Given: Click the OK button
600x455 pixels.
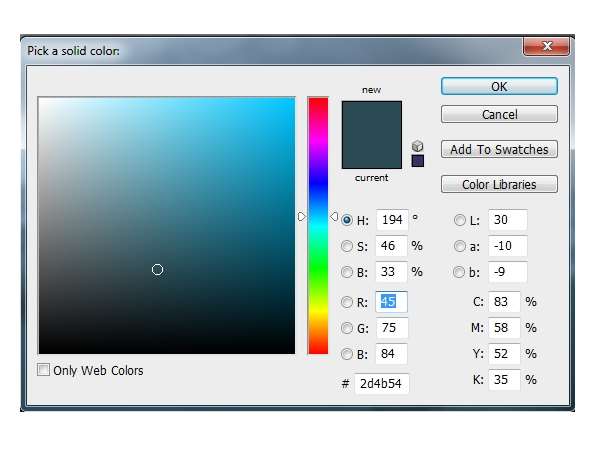Looking at the screenshot, I should 499,86.
